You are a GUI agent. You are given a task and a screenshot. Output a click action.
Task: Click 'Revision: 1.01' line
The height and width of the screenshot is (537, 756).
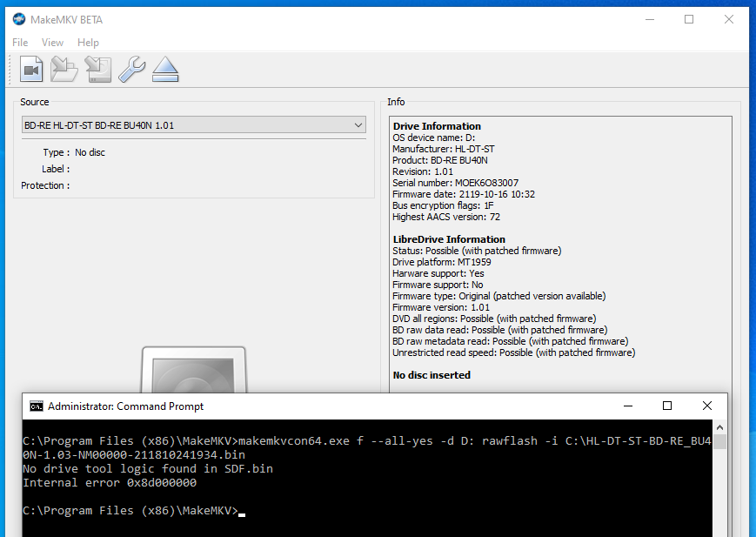click(x=423, y=171)
